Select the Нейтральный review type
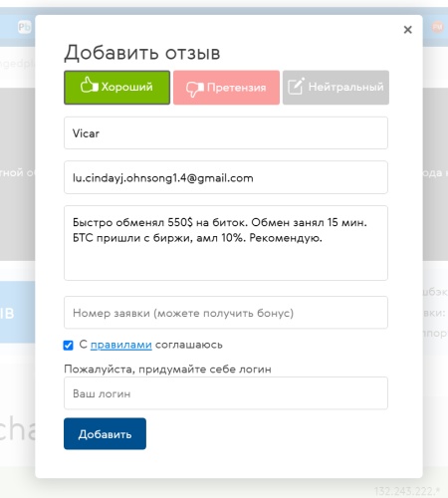This screenshot has height=498, width=448. (x=336, y=88)
